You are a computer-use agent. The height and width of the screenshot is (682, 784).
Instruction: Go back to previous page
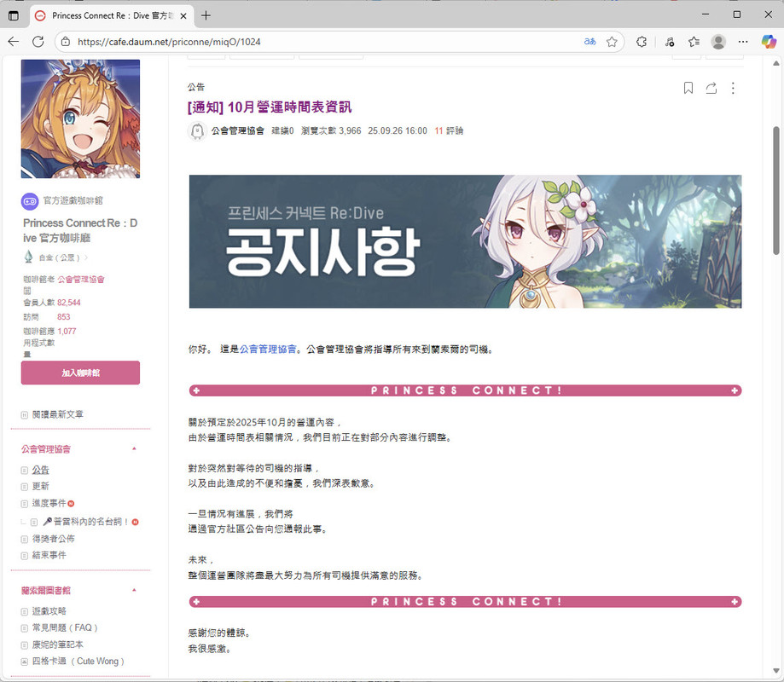(14, 42)
